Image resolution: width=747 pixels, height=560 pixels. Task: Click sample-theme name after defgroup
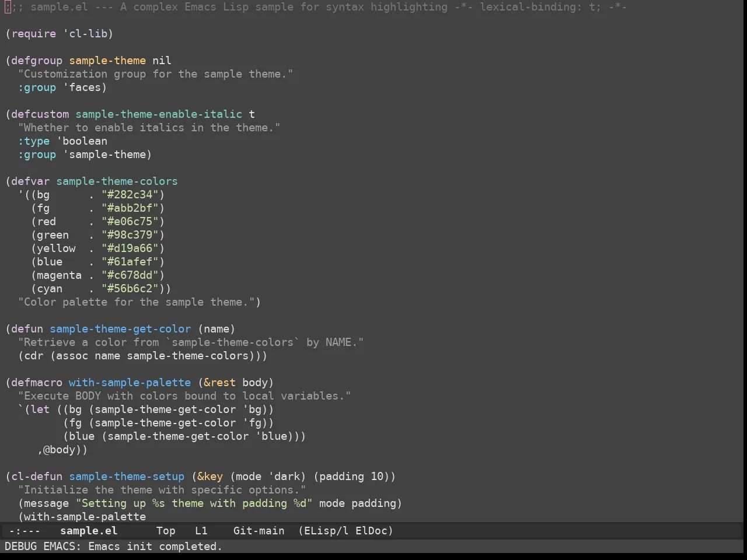(107, 61)
